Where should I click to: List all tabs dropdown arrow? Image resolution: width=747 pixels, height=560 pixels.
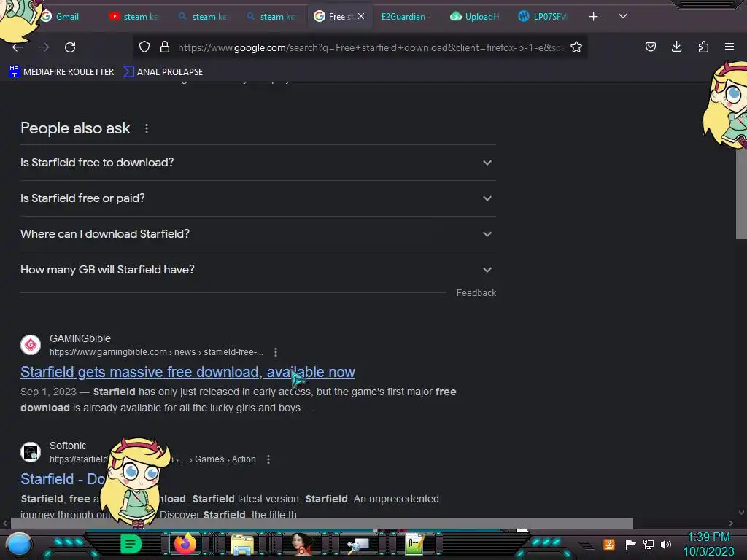pyautogui.click(x=623, y=16)
